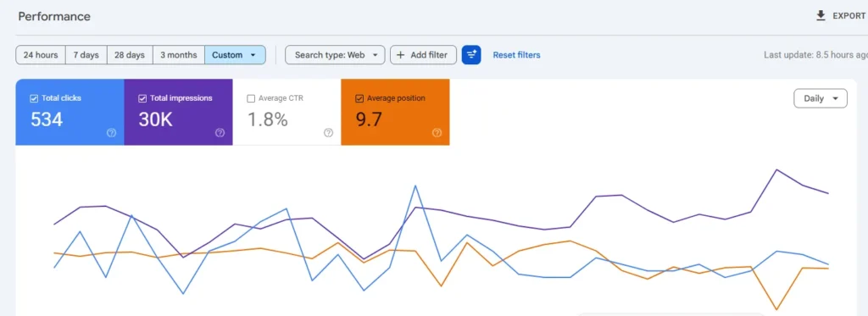Select the 3 months range tab

[x=178, y=55]
